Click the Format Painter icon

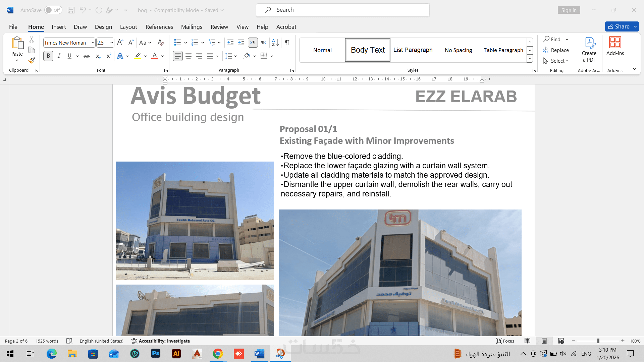(x=32, y=61)
